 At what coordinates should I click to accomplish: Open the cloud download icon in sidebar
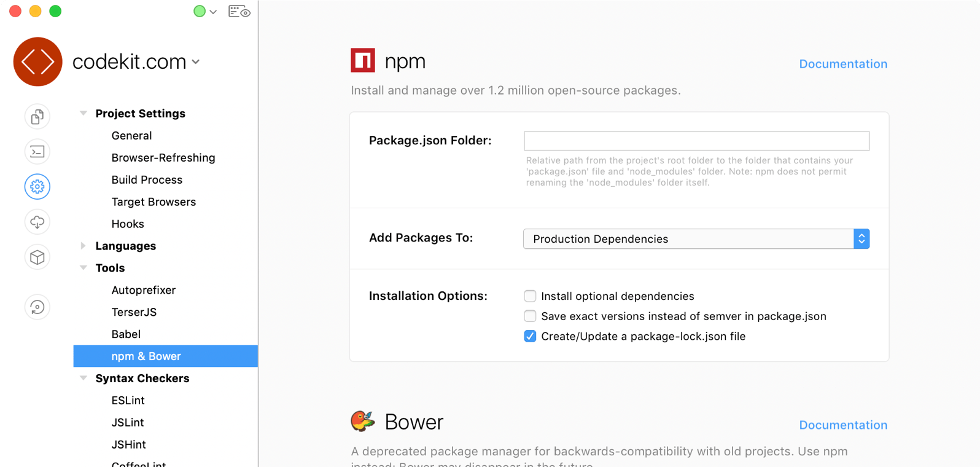(x=37, y=222)
